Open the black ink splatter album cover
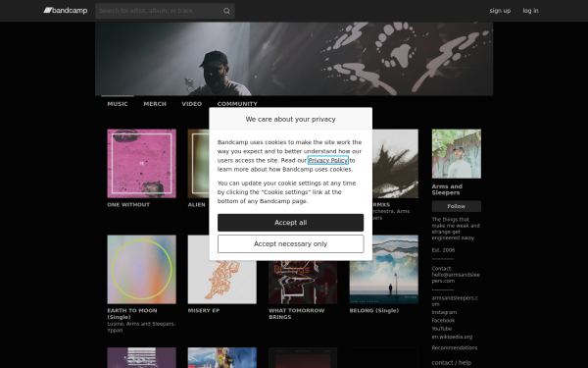 pyautogui.click(x=395, y=164)
